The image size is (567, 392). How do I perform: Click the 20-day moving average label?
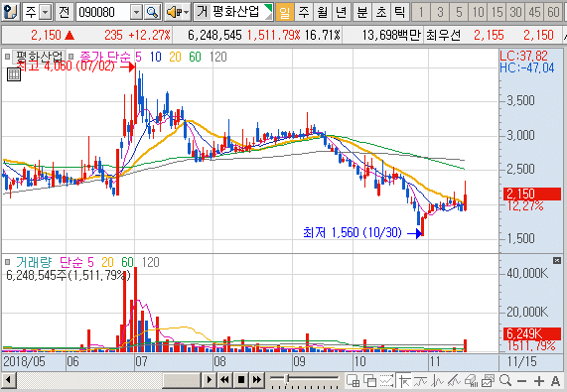pyautogui.click(x=175, y=57)
